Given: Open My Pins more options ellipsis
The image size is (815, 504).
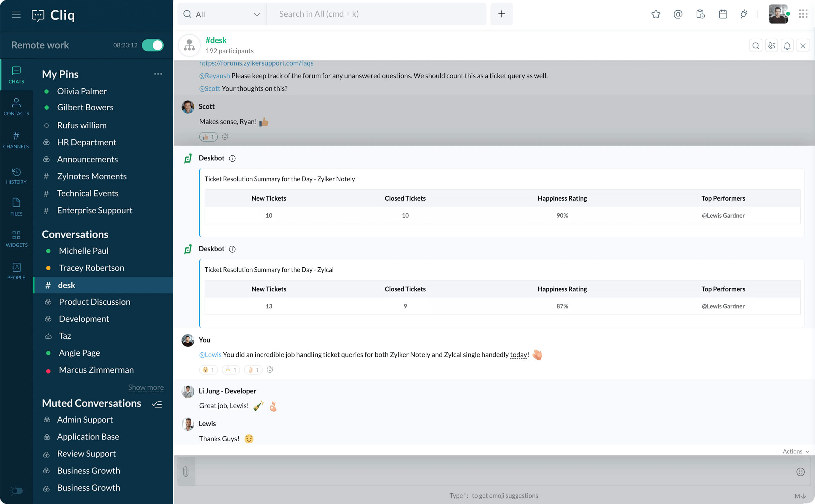Looking at the screenshot, I should click(x=158, y=74).
